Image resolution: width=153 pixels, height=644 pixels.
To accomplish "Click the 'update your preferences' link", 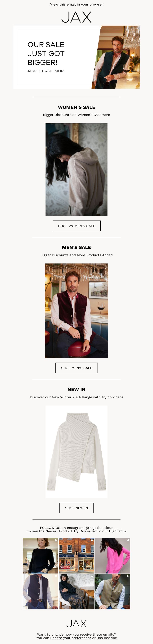I will coord(71,638).
